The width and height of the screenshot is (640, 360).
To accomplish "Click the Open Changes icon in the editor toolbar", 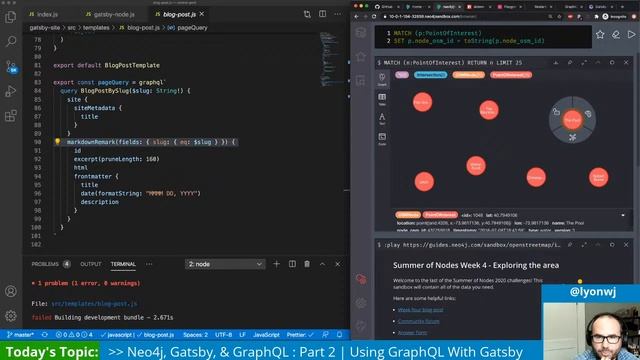I will tap(307, 14).
